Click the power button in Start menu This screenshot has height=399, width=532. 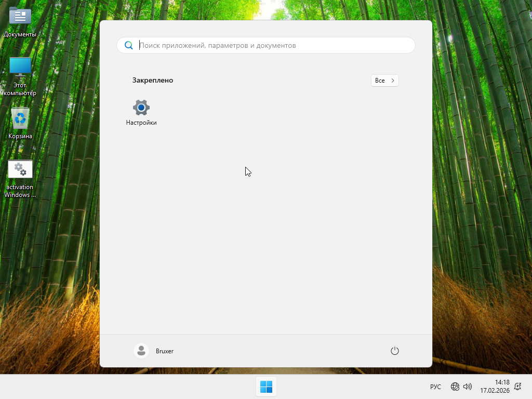pyautogui.click(x=395, y=351)
